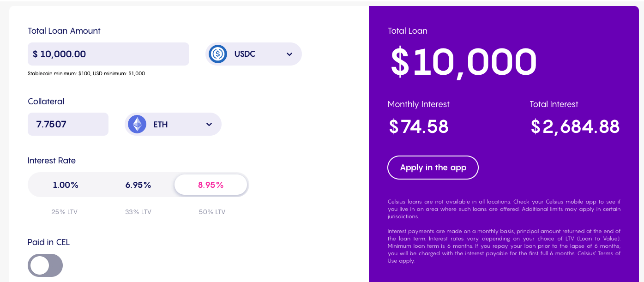Click the Monthly Interest $74.58 value
This screenshot has width=644, height=282.
[x=418, y=127]
